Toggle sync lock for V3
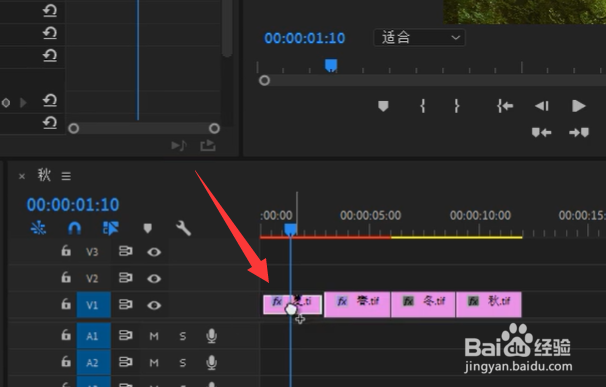Viewport: 606px width, 387px height. tap(126, 251)
